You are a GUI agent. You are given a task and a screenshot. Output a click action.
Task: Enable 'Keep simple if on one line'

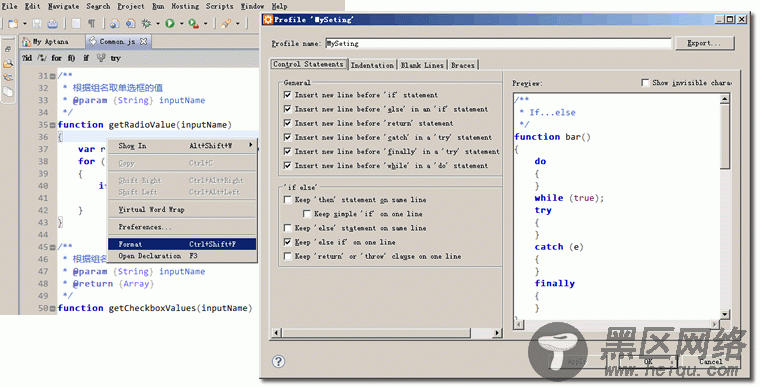[307, 214]
